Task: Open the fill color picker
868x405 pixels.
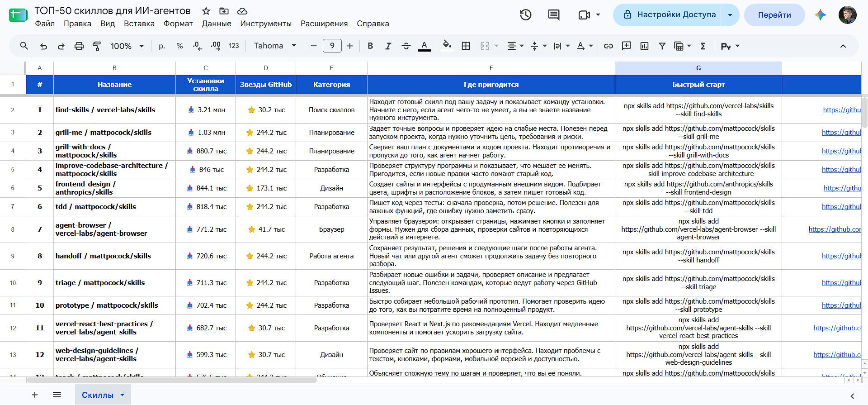Action: tap(447, 46)
